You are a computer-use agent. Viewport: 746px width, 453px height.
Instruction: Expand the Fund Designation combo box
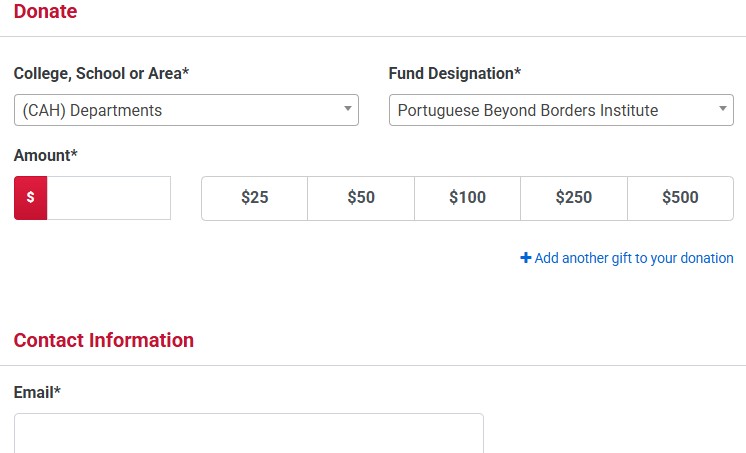560,110
